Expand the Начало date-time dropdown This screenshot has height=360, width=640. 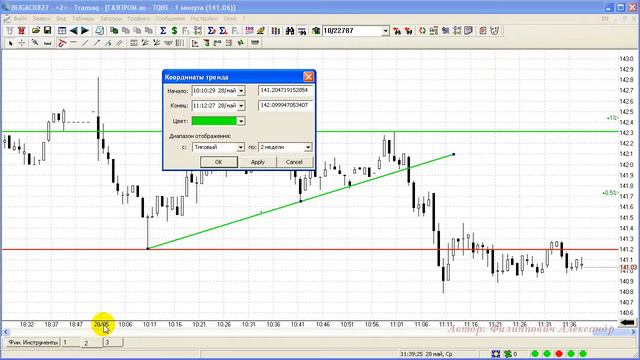point(241,91)
